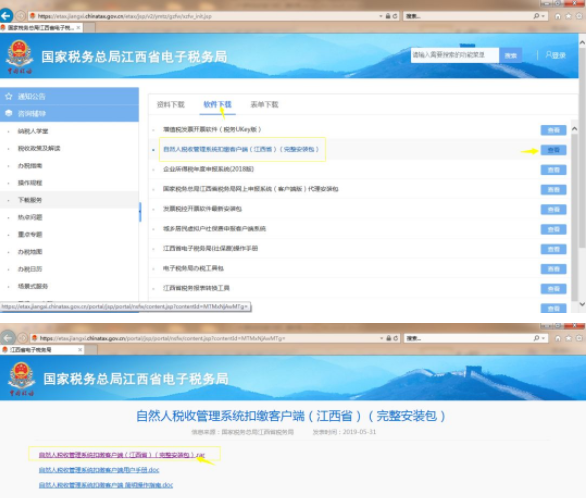Collapse the sidebar using the blue handle
This screenshot has height=498, width=587.
click(x=140, y=212)
